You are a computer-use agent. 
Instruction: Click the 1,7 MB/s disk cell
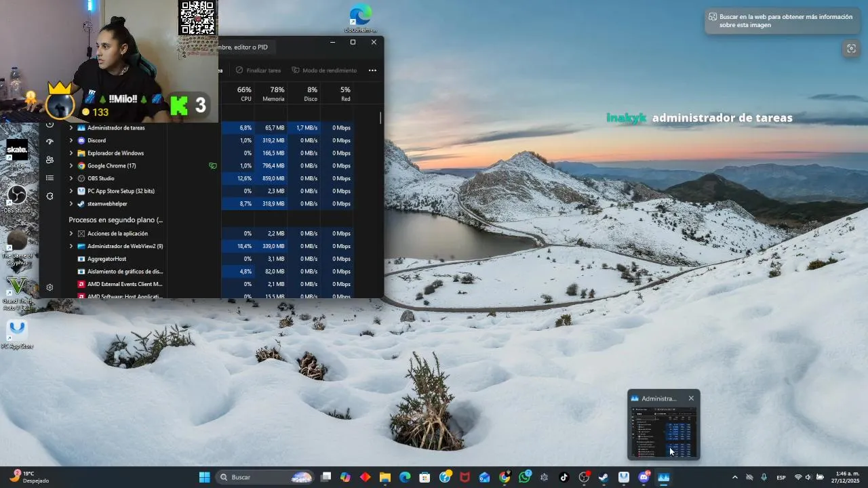coord(304,127)
